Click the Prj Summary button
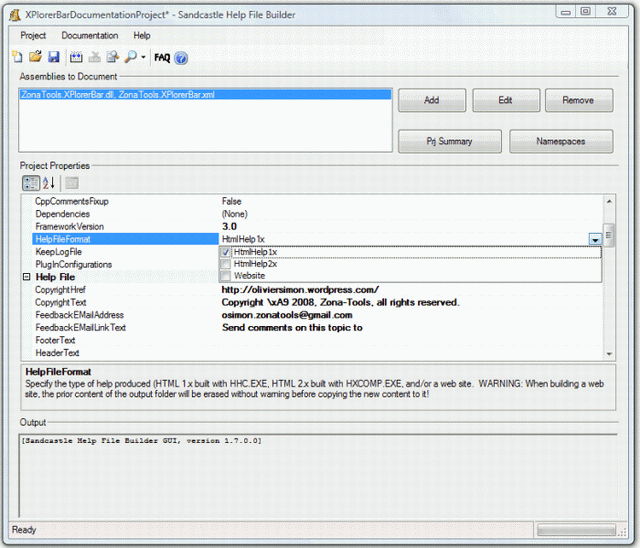 coord(450,142)
